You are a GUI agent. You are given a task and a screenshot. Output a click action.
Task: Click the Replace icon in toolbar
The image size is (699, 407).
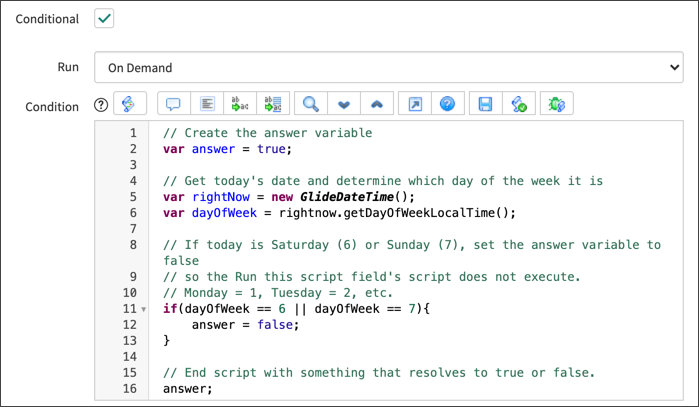tap(240, 104)
